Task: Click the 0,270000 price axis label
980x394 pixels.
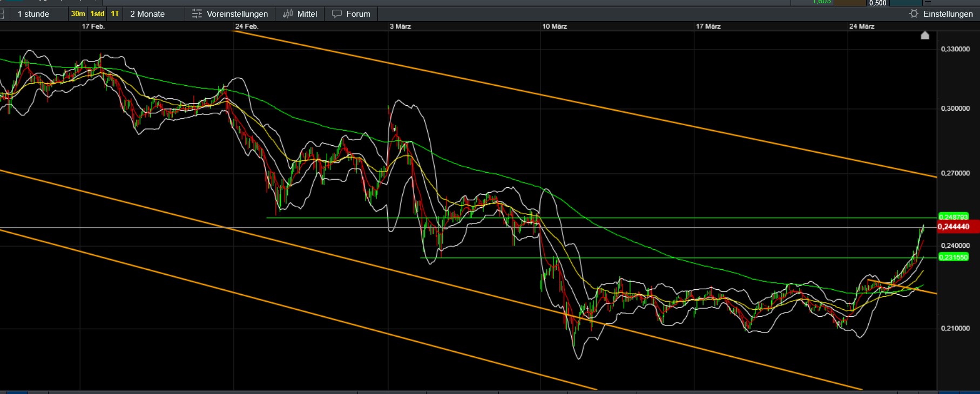Action: 955,173
